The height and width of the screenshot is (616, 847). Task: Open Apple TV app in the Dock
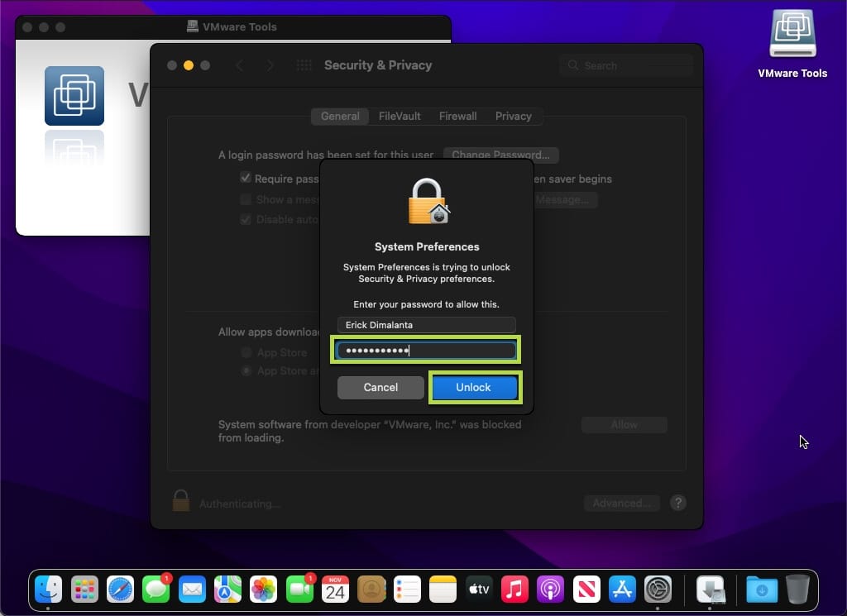[x=479, y=589]
